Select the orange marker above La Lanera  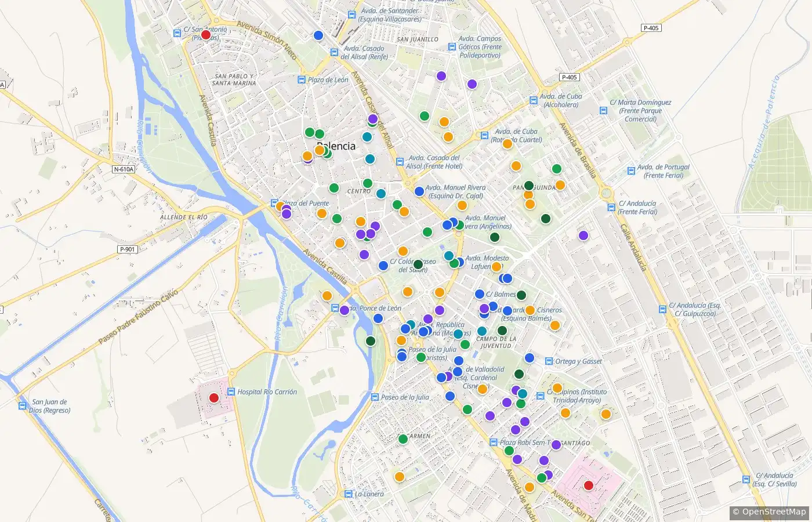click(x=399, y=477)
